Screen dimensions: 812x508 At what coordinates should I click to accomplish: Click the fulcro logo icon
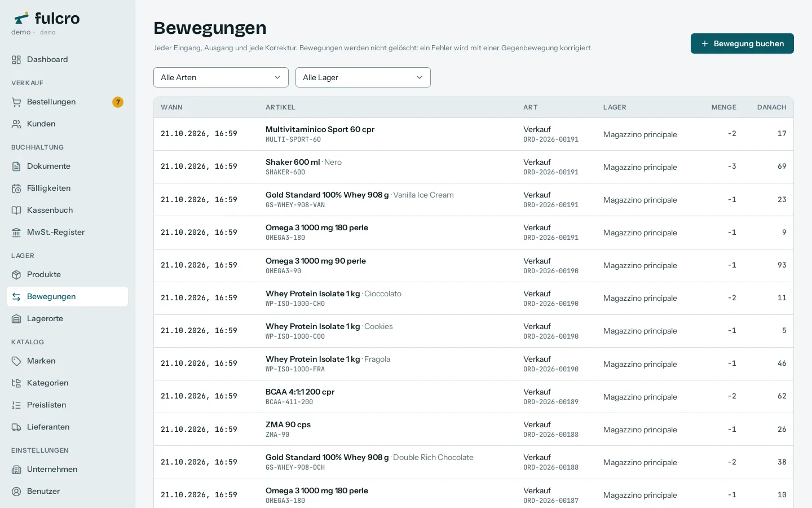pyautogui.click(x=21, y=18)
